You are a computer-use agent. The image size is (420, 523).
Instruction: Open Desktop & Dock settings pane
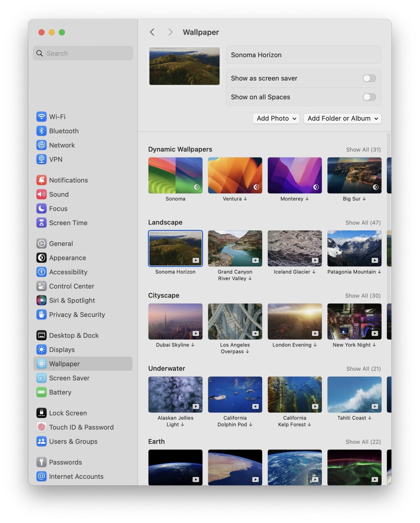click(x=73, y=335)
